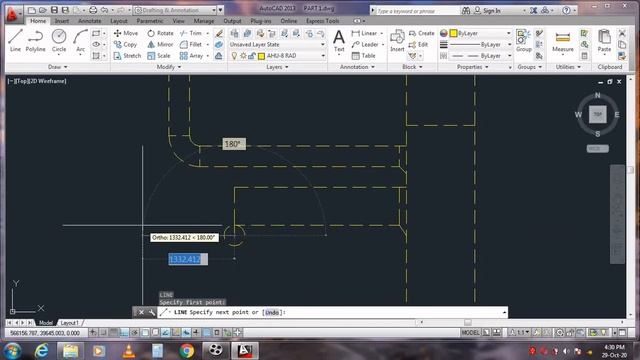640x360 pixels.
Task: Open Internet Explorer from taskbar
Action: [x=41, y=351]
